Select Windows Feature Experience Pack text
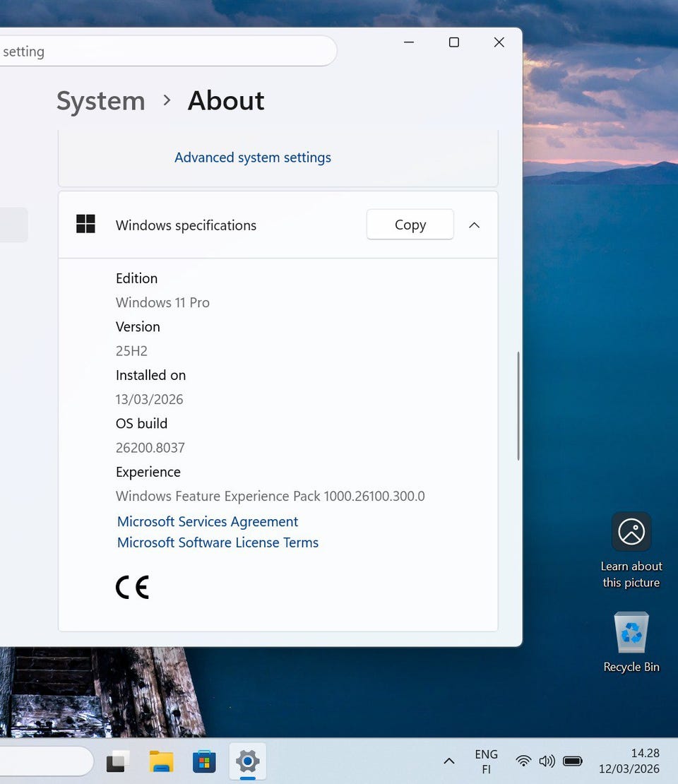 pyautogui.click(x=270, y=496)
